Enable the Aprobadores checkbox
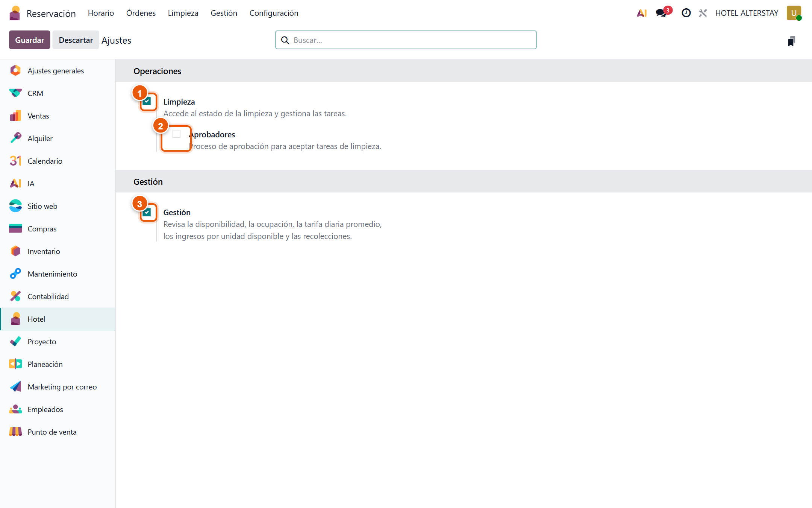 (x=176, y=134)
